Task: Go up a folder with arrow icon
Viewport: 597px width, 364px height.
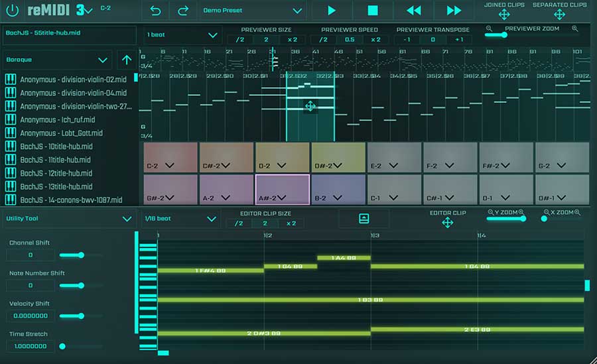Action: pos(127,60)
